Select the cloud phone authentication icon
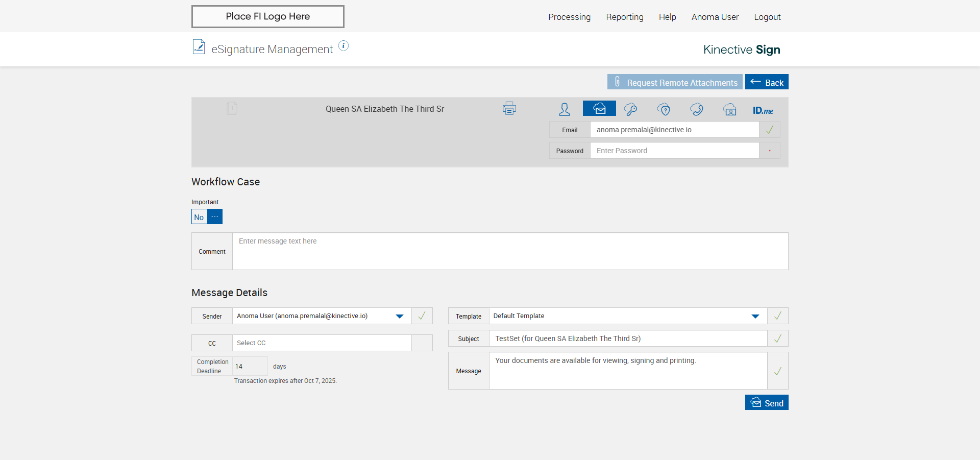980x460 pixels. (697, 109)
